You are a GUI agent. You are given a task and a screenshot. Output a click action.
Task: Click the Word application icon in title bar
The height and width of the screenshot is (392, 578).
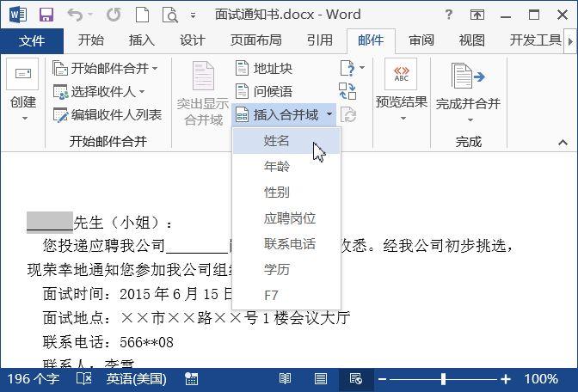18,15
